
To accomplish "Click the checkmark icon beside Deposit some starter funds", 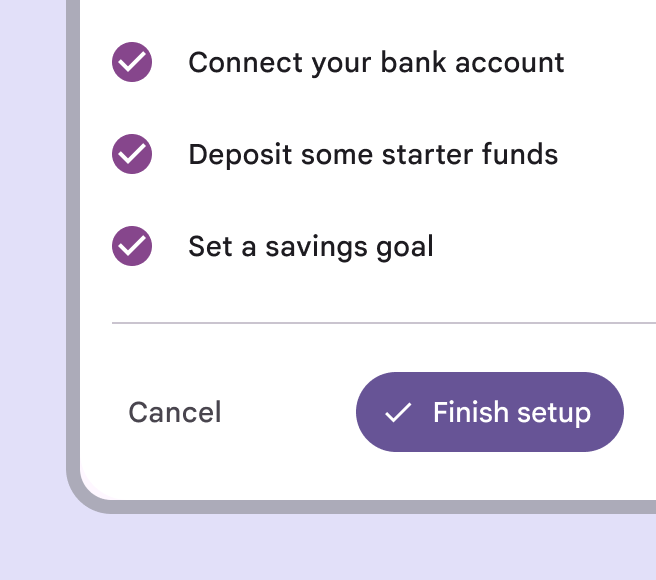I will [x=132, y=154].
